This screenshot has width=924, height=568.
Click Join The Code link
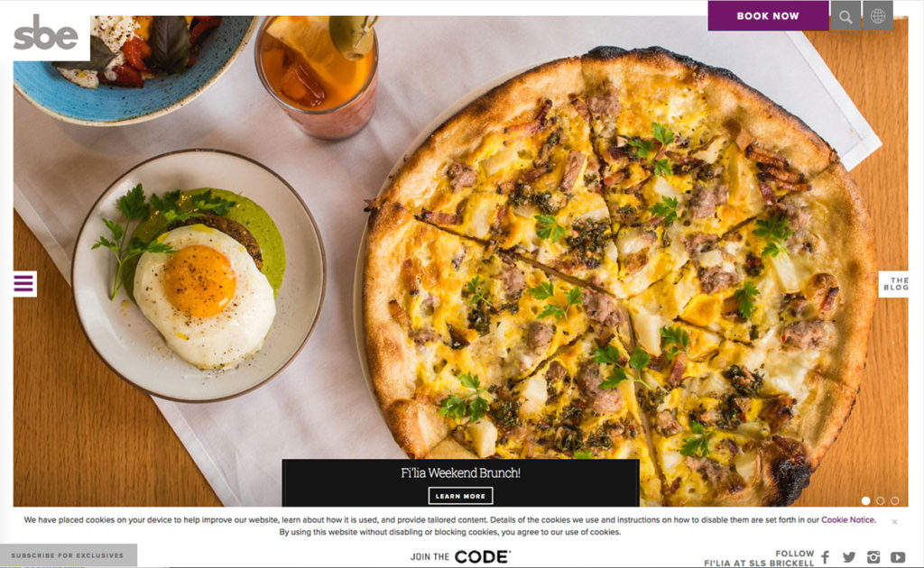(x=461, y=557)
